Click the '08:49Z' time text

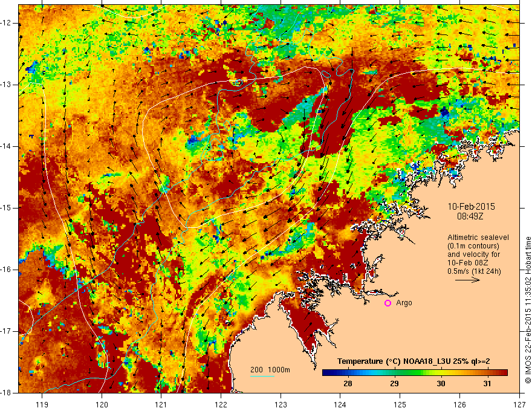(470, 216)
